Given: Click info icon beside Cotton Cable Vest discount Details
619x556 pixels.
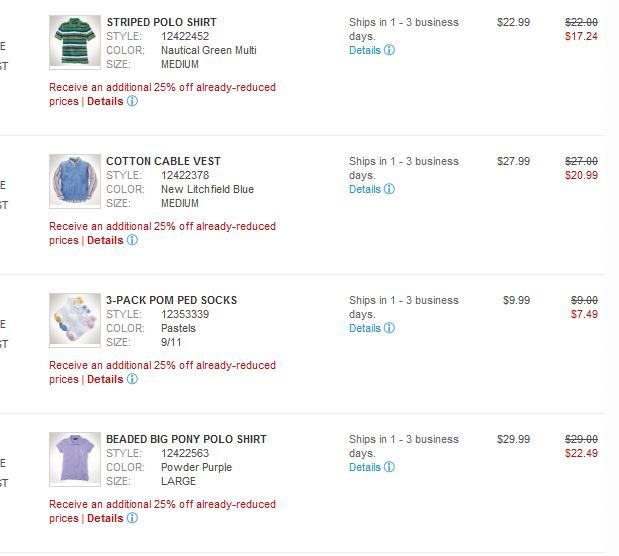Looking at the screenshot, I should (132, 240).
